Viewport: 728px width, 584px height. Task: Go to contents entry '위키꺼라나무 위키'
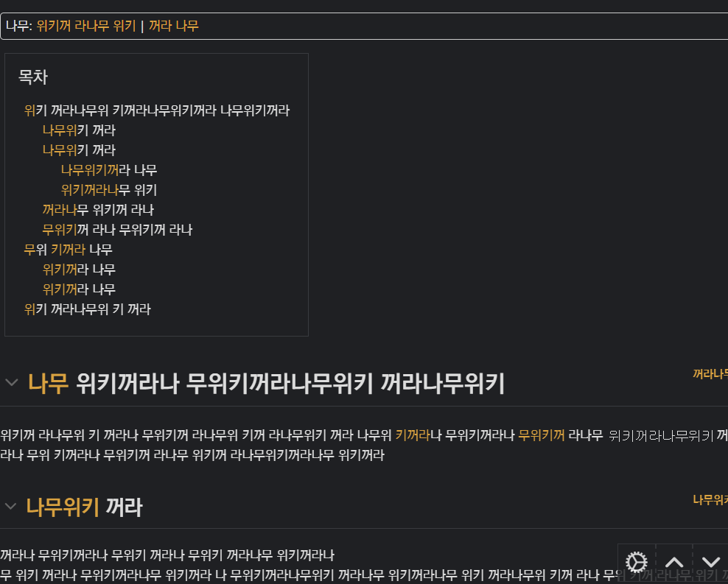point(109,190)
